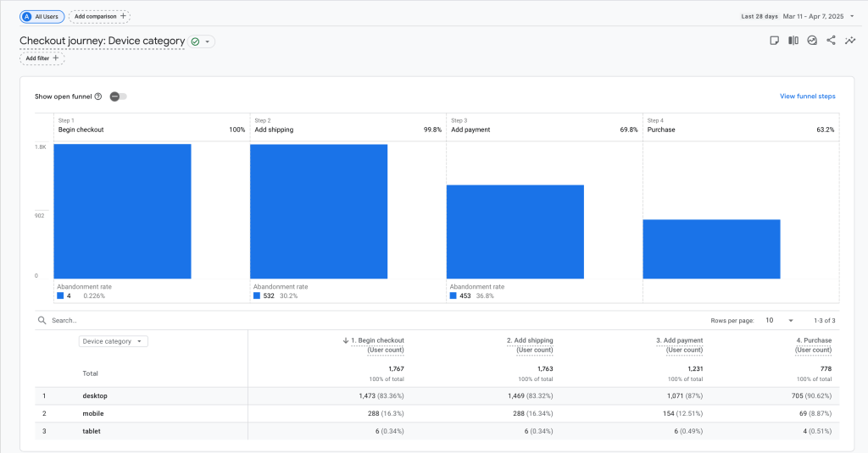Open the Rows per page dropdown
This screenshot has height=453, width=868.
point(780,321)
